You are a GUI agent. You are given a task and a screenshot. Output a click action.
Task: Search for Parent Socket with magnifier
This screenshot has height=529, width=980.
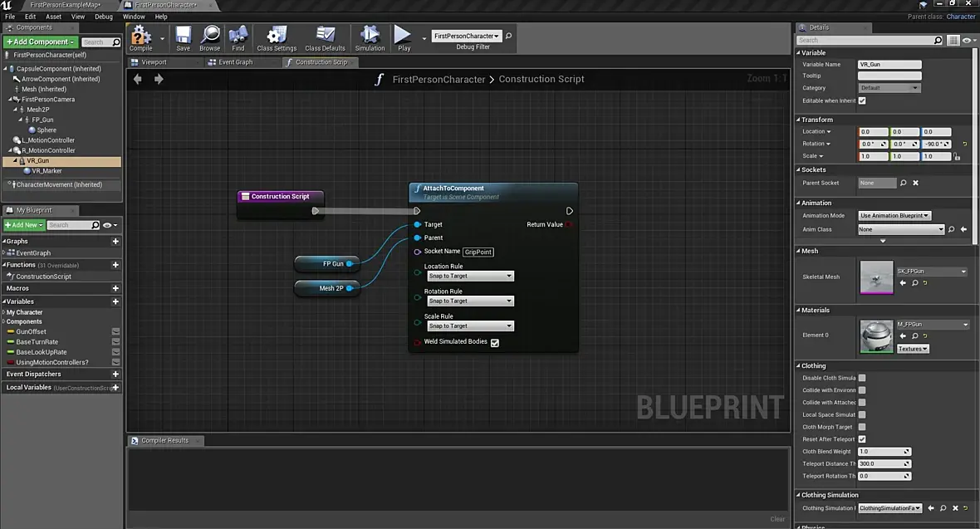903,184
